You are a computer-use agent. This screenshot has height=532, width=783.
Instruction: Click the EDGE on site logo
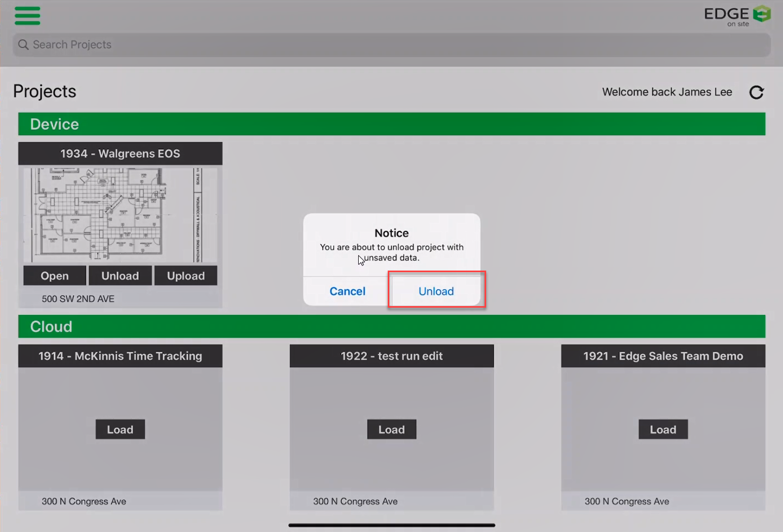(x=737, y=16)
